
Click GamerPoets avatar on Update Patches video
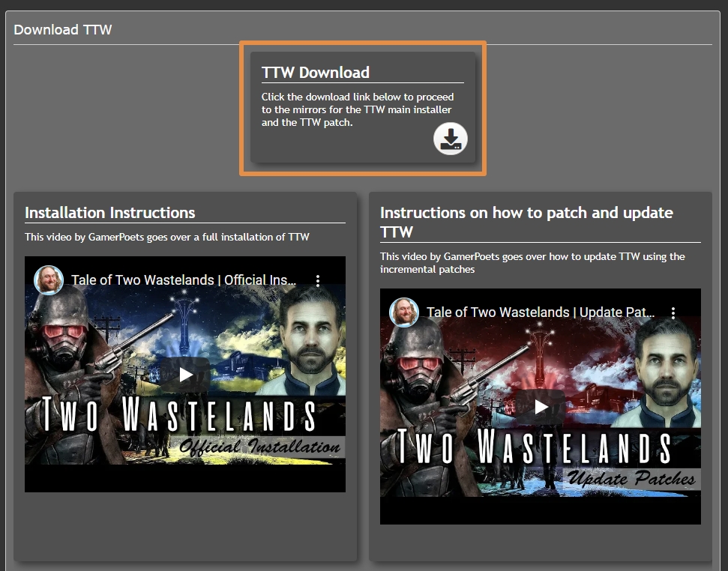click(404, 312)
